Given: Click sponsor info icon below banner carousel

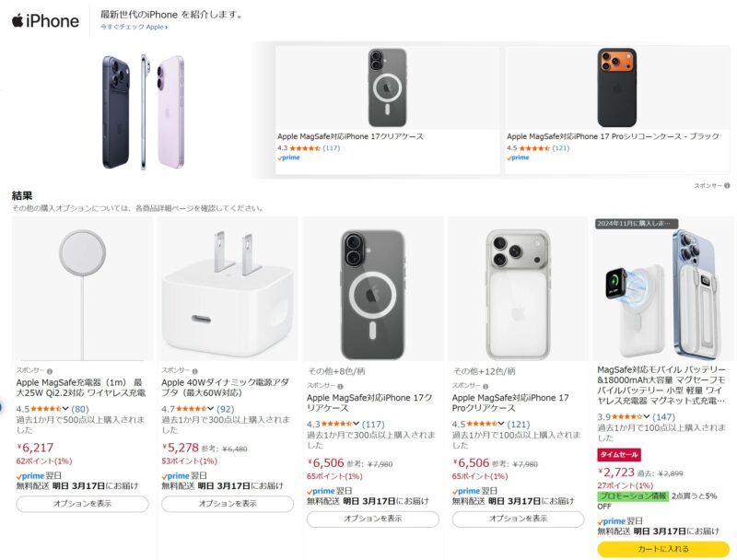Looking at the screenshot, I should coord(728,186).
